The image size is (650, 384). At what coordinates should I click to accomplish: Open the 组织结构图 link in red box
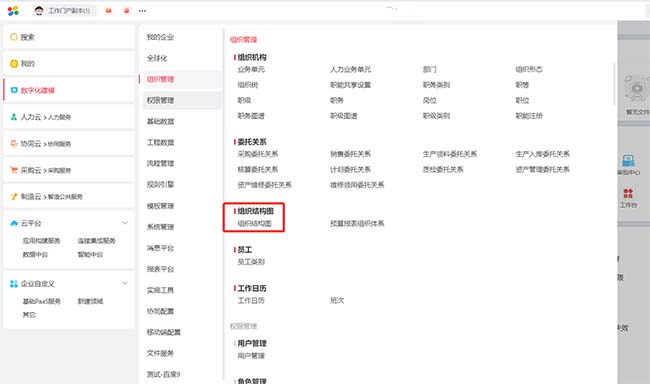click(x=255, y=224)
